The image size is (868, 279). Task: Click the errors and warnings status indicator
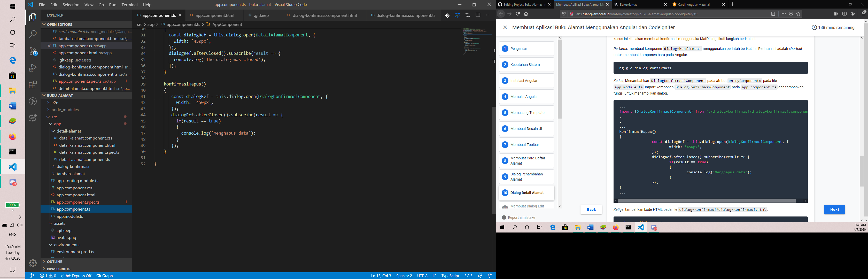48,276
